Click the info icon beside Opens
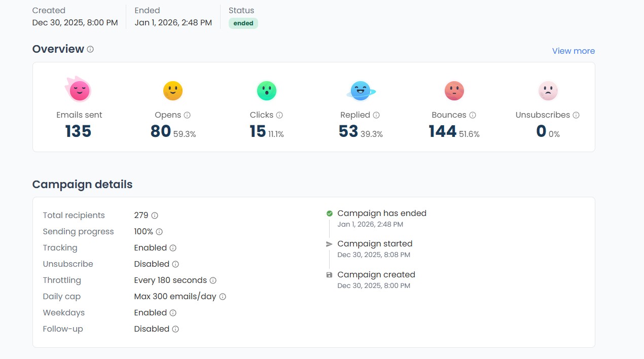Image resolution: width=644 pixels, height=359 pixels. click(x=187, y=115)
